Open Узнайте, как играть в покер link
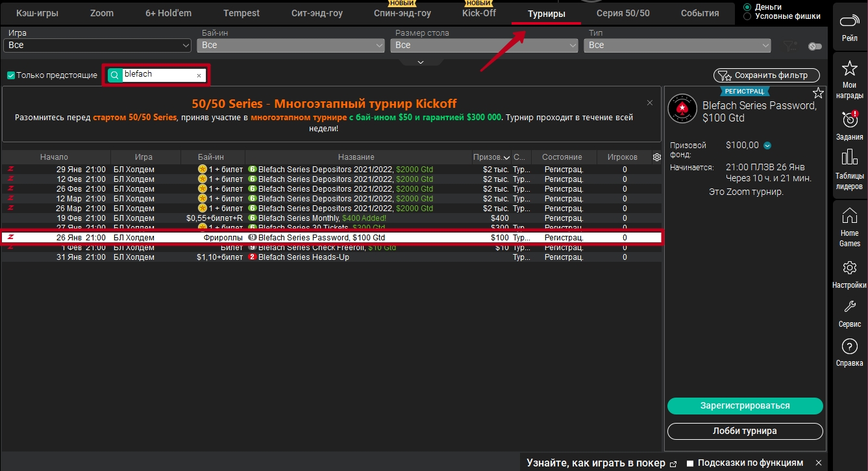The width and height of the screenshot is (868, 471). (596, 463)
